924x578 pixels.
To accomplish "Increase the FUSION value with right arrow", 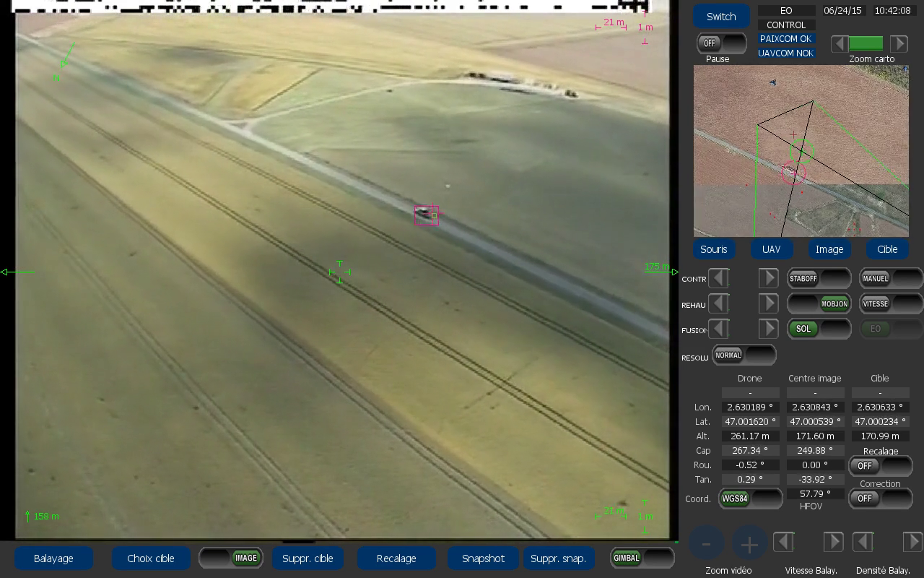I will tap(768, 329).
